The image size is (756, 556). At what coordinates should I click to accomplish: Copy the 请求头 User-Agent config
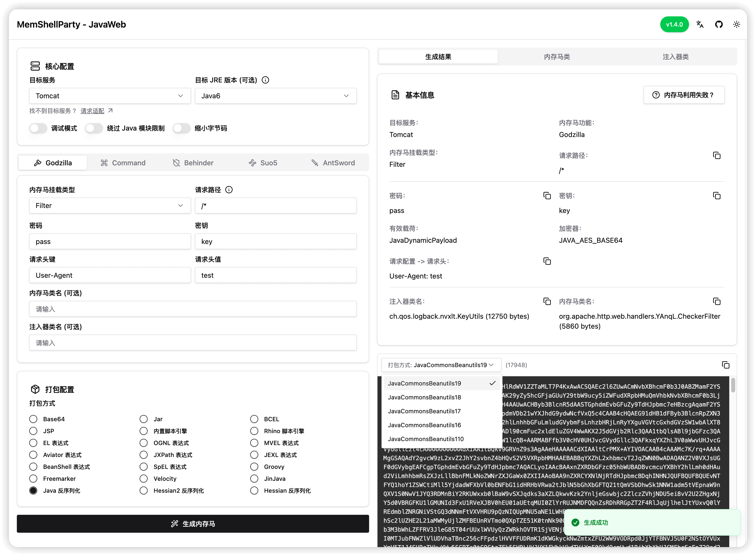(x=547, y=262)
